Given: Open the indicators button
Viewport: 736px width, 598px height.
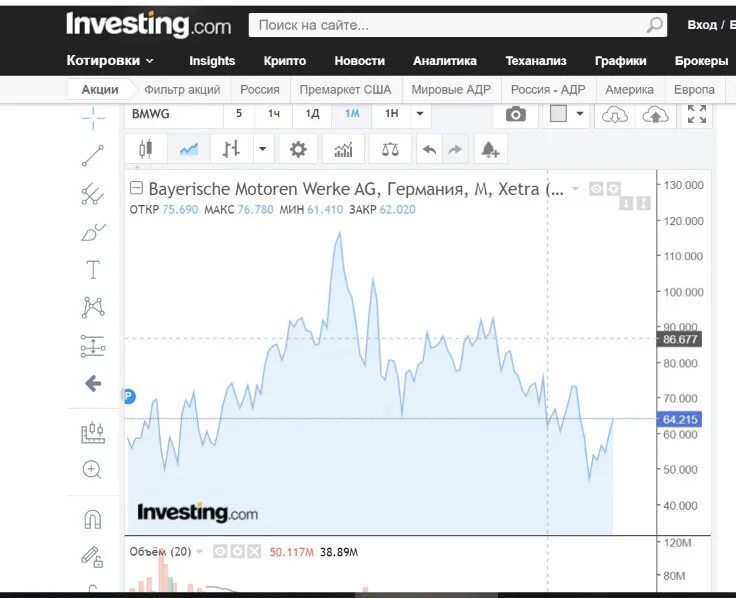Looking at the screenshot, I should click(x=343, y=150).
